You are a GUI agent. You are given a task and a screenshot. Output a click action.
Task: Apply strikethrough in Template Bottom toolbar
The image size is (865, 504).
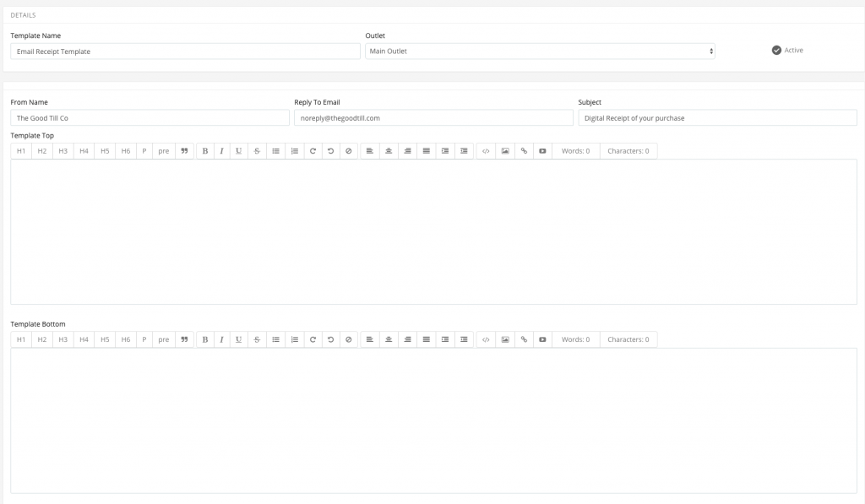pos(257,339)
